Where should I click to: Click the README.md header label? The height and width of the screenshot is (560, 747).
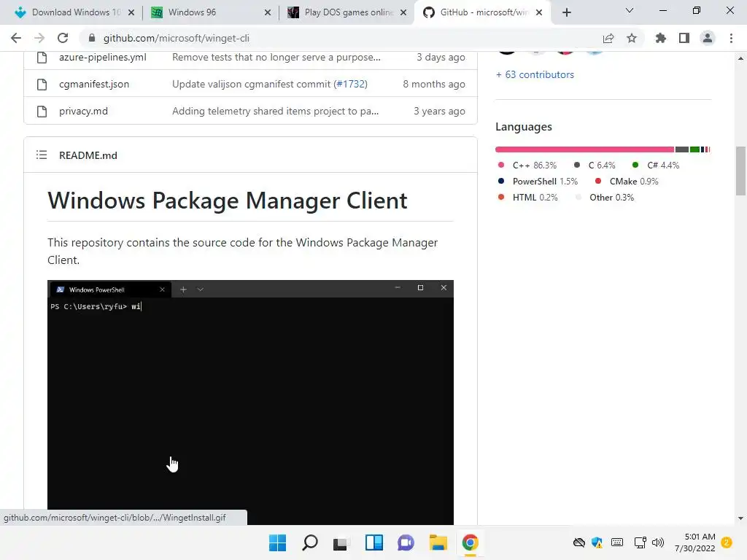[88, 155]
